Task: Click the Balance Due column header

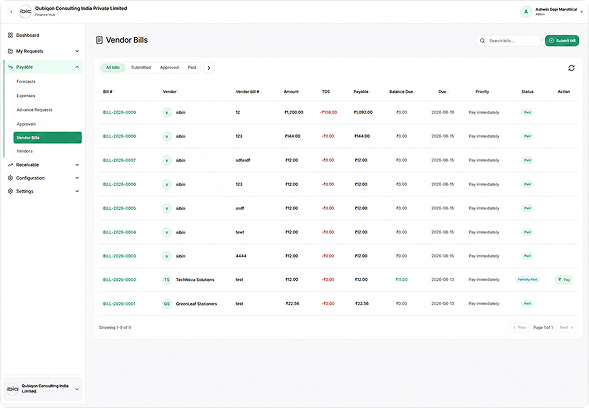Action: (401, 92)
